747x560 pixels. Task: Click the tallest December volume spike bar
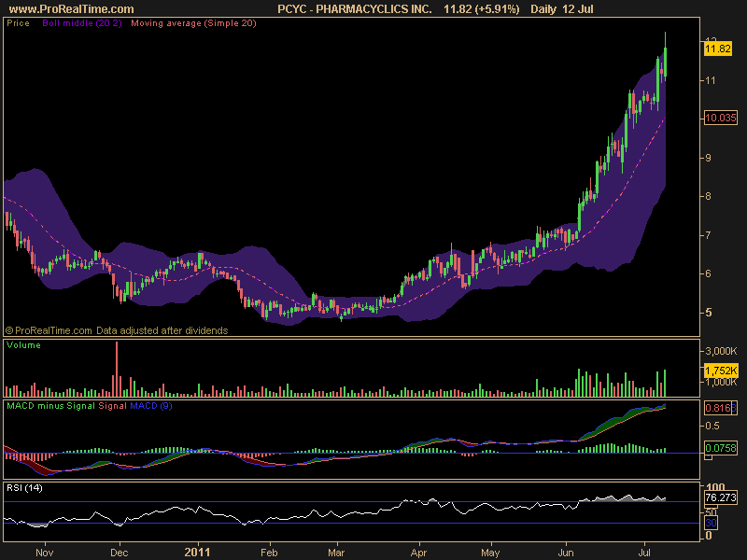coord(117,369)
